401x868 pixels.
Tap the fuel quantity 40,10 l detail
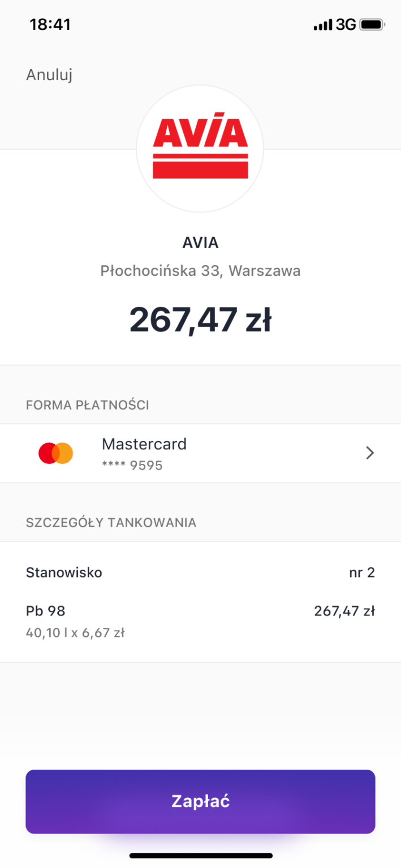coord(75,633)
